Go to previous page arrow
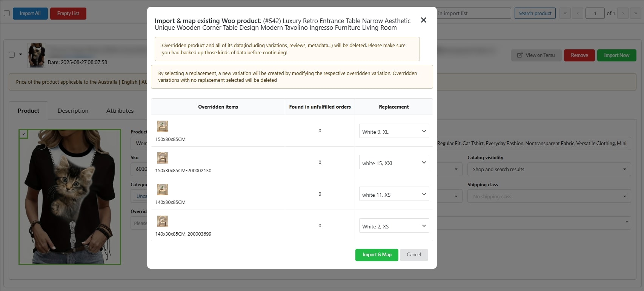This screenshot has width=644, height=291. click(578, 13)
